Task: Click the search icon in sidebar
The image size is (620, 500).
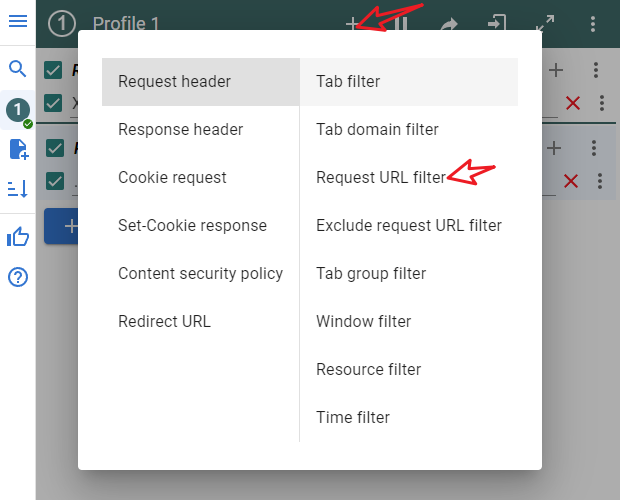Action: [x=17, y=69]
